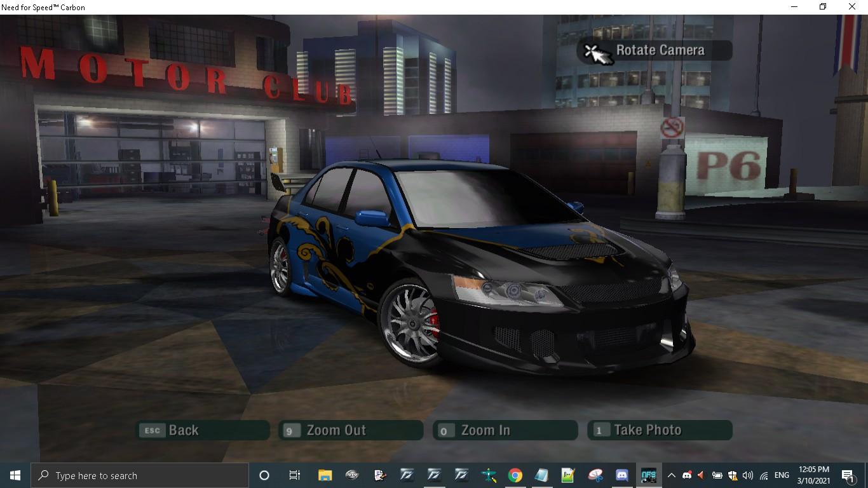Screen dimensions: 868x488
Task: Open Task View on the taskbar
Action: coord(295,475)
